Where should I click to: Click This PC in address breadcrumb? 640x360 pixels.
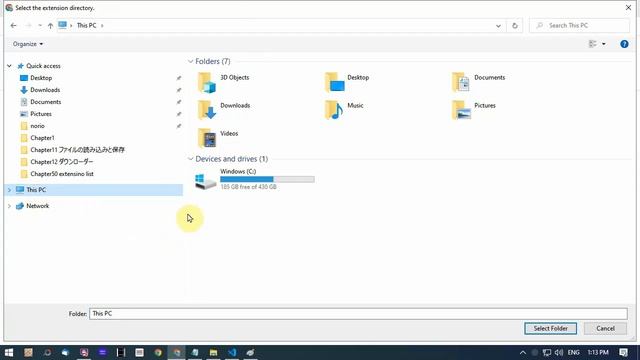(87, 25)
